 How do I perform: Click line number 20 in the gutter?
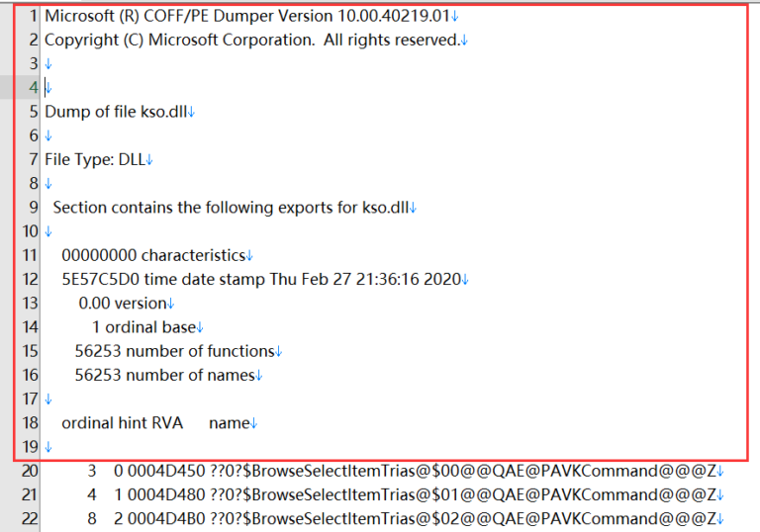(x=30, y=471)
